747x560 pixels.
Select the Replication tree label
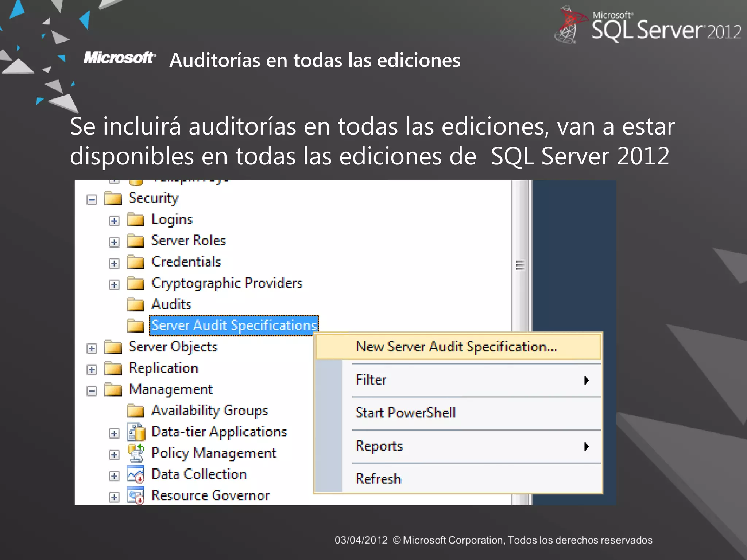point(164,368)
